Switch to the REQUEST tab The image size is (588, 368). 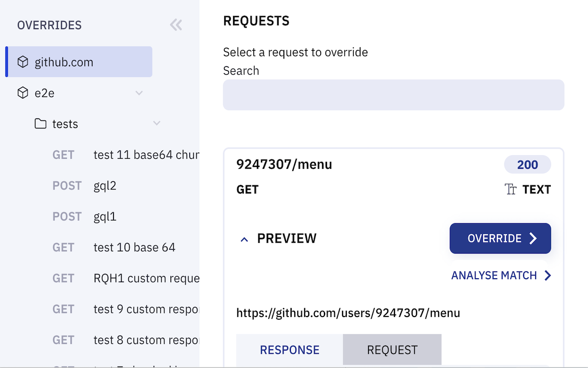coord(392,350)
